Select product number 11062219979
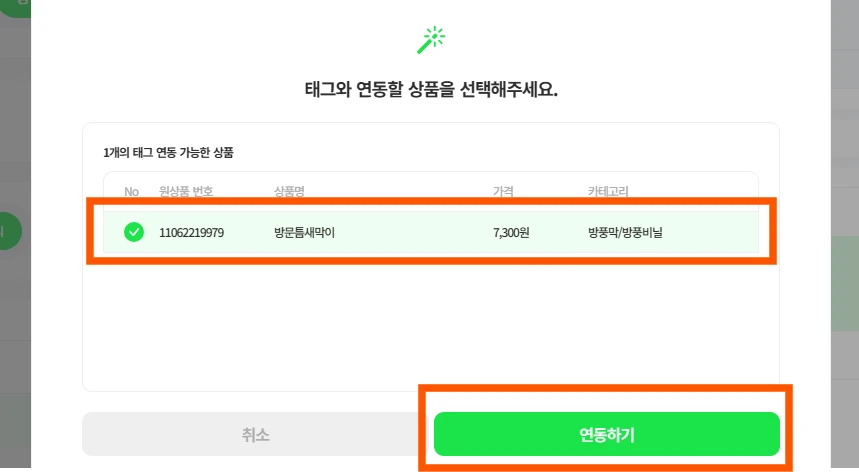This screenshot has height=472, width=859. [x=191, y=233]
